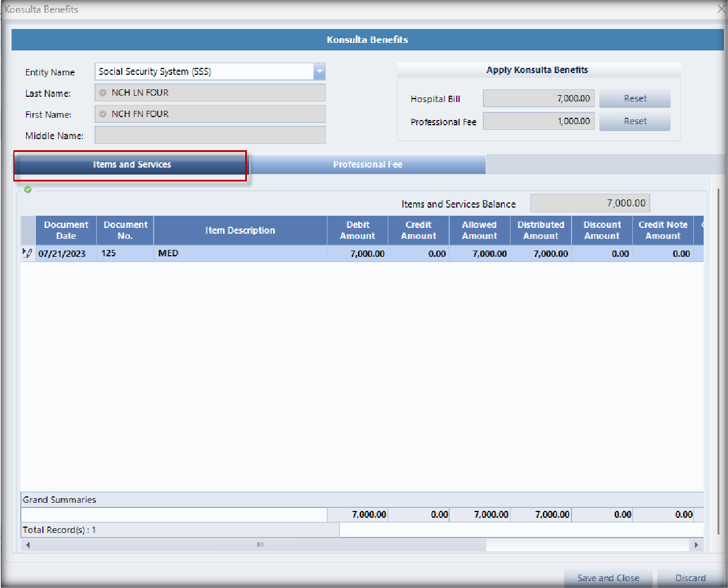Click the green status icon above the grid
Viewport: 728px width, 588px height.
[x=28, y=190]
